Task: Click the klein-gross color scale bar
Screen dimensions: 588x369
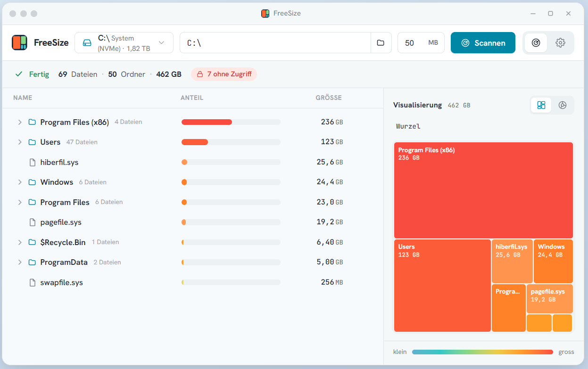Action: [482, 352]
